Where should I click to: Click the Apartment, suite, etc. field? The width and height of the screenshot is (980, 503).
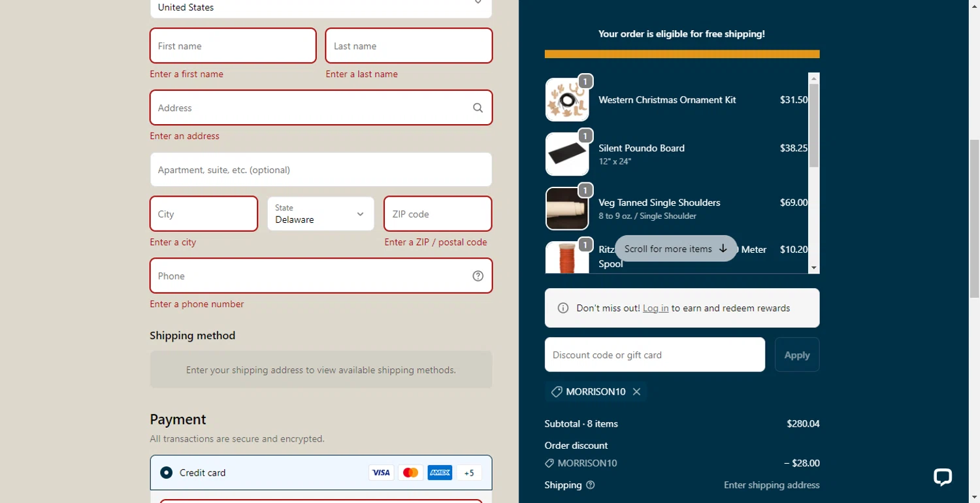point(321,170)
